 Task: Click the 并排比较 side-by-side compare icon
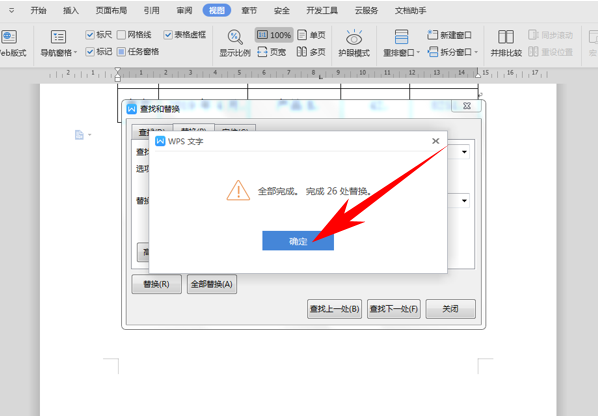[x=506, y=37]
